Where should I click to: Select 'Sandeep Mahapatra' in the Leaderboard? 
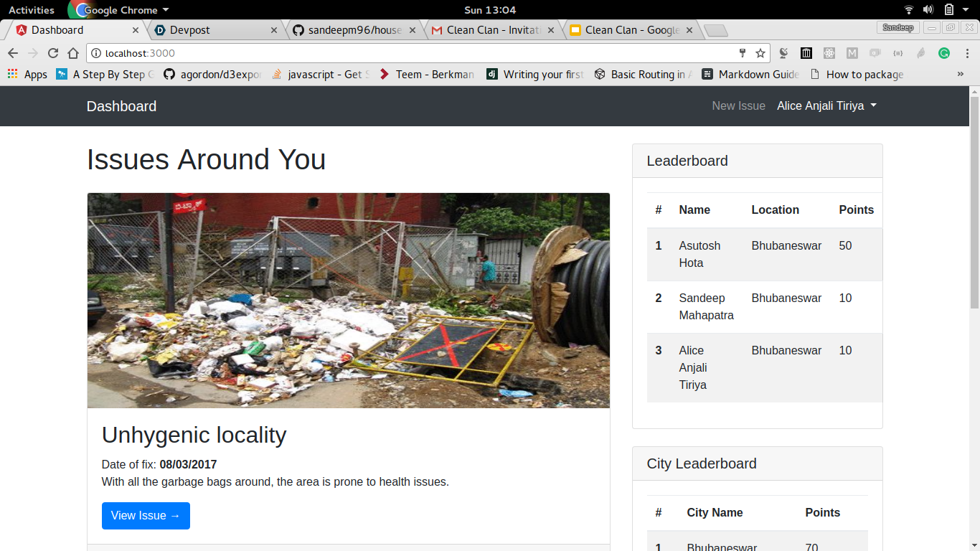pos(706,306)
